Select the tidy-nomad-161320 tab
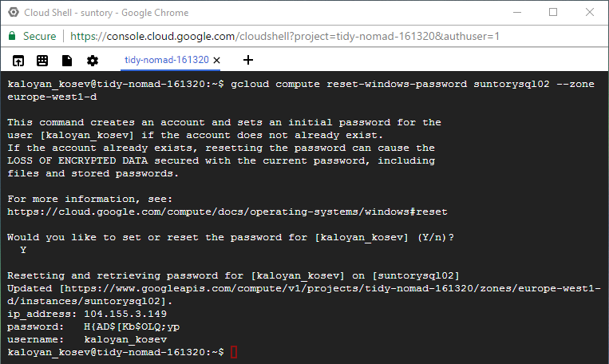 [166, 60]
